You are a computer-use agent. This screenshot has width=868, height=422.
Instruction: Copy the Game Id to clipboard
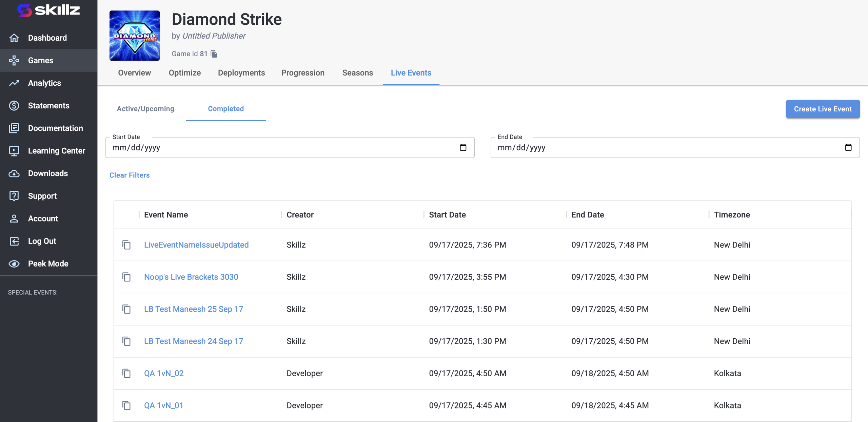click(214, 54)
